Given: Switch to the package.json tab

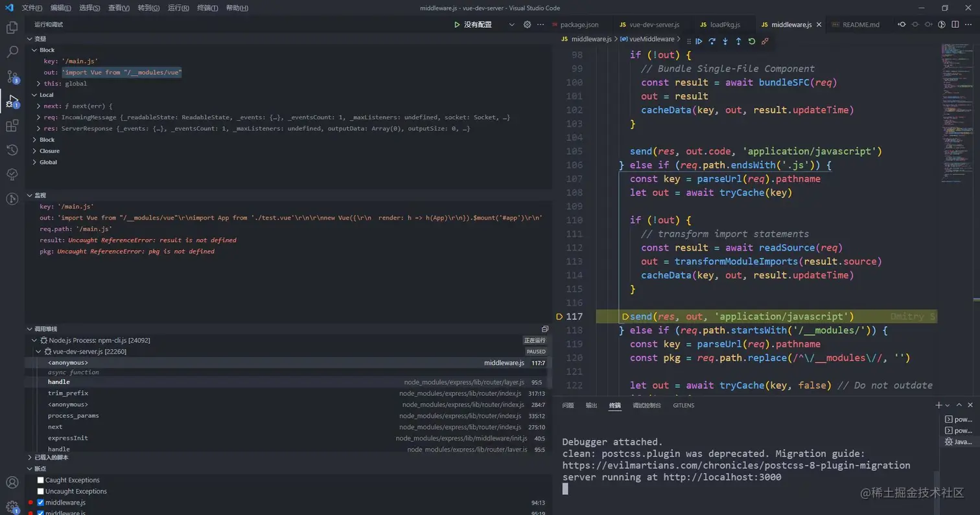Looking at the screenshot, I should tap(579, 25).
